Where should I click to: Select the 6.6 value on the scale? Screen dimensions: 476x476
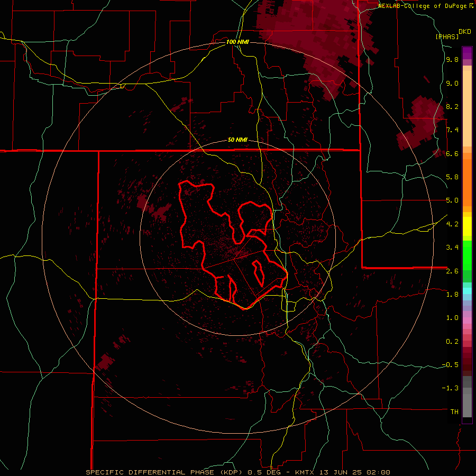pyautogui.click(x=452, y=153)
